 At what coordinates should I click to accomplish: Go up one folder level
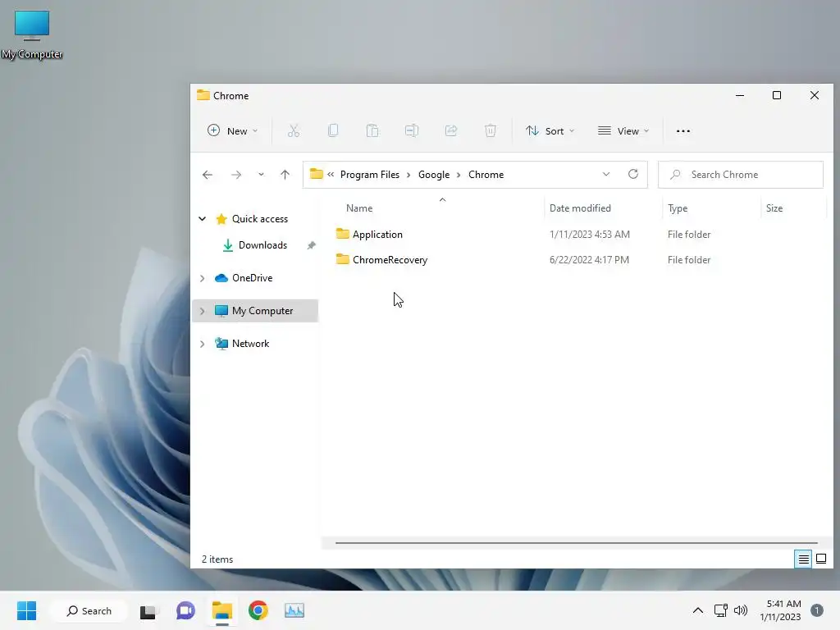(285, 175)
